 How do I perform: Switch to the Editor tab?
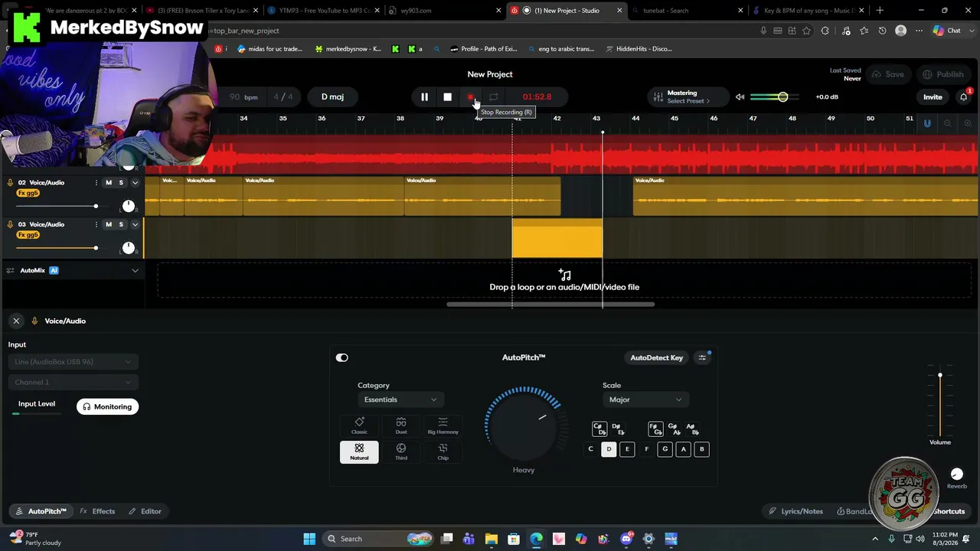[145, 511]
